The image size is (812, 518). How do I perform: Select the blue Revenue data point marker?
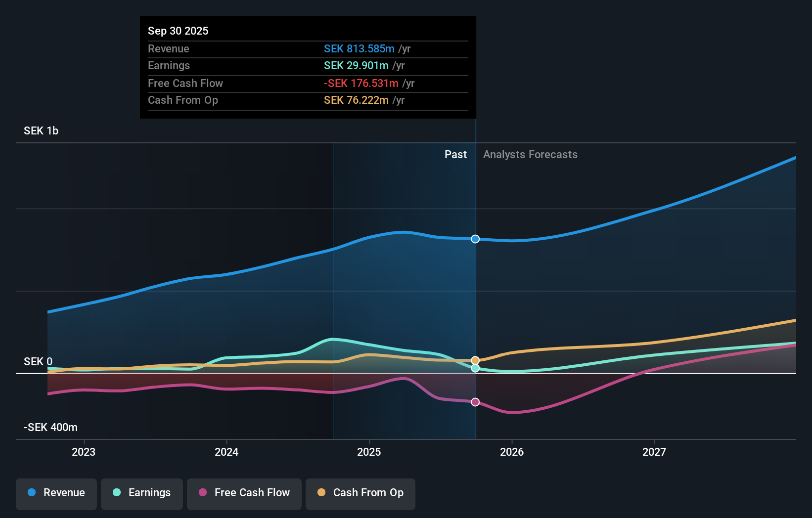[475, 239]
